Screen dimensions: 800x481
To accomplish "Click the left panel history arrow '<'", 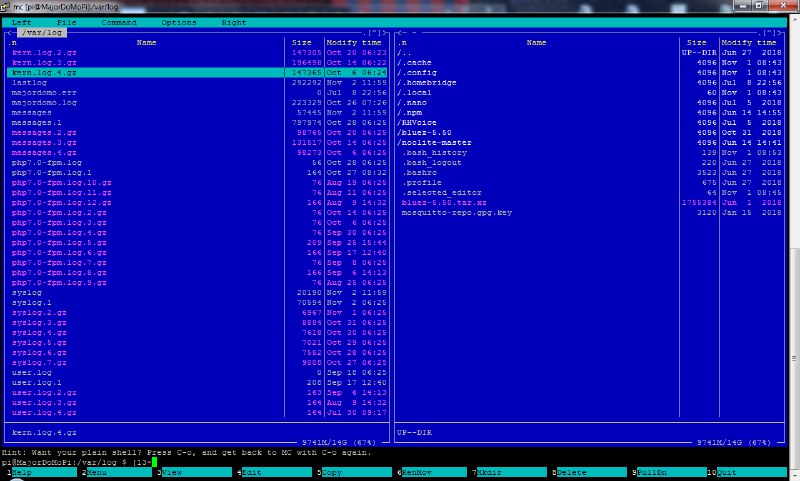I will (9, 32).
